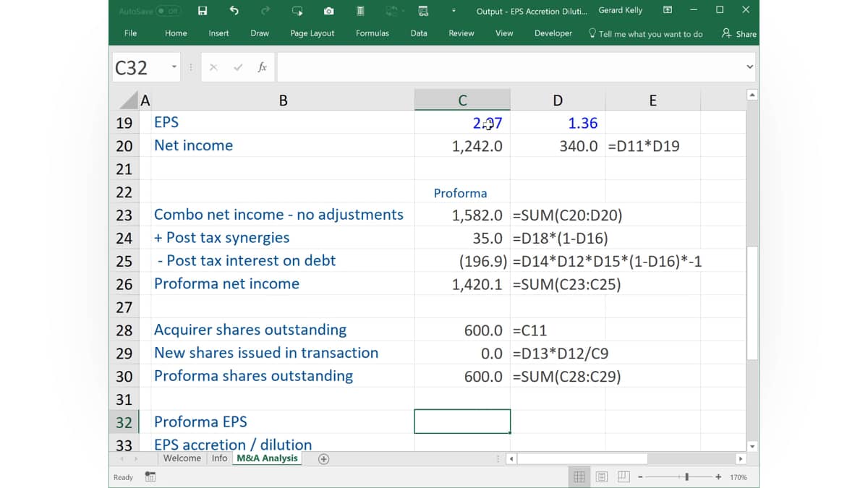Select the EPS value cell D19 showing 1.36

coord(558,123)
